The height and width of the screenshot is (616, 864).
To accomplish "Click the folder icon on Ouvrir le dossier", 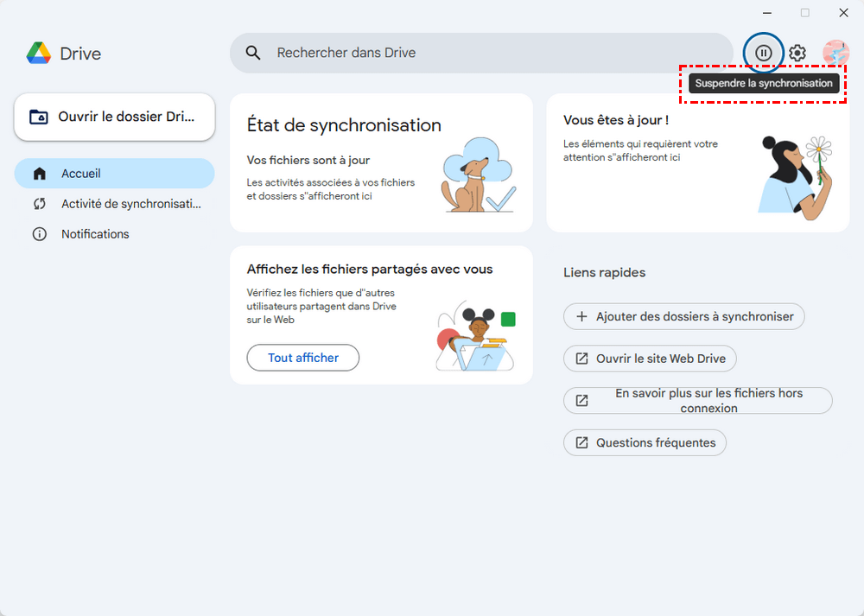I will pos(39,117).
